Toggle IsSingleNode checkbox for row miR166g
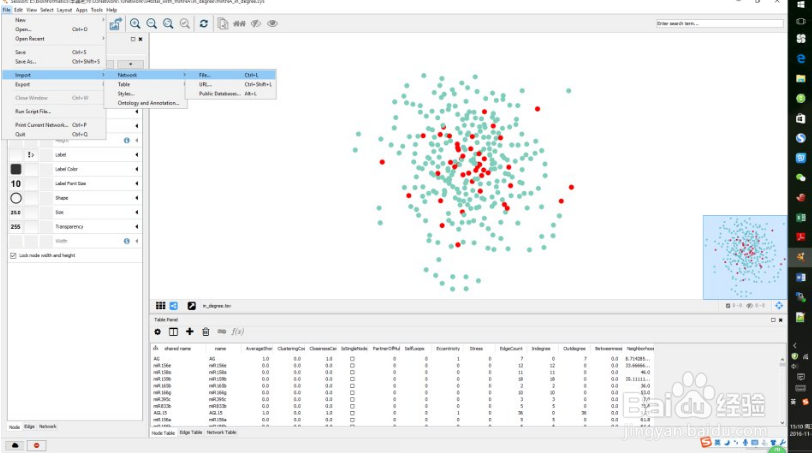 coord(352,393)
